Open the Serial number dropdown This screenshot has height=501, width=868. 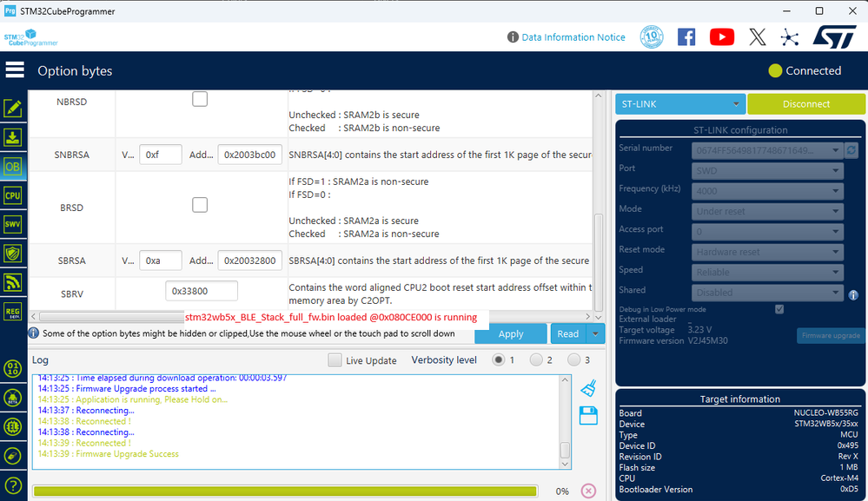click(x=767, y=150)
